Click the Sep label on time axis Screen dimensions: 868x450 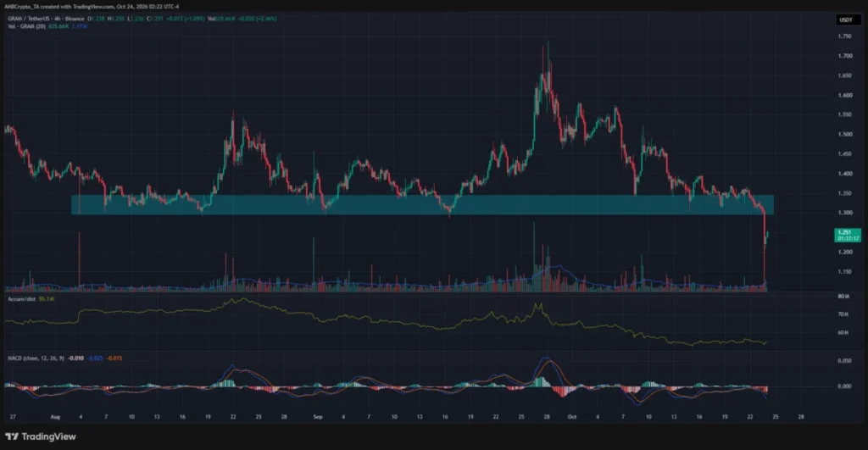coord(318,417)
